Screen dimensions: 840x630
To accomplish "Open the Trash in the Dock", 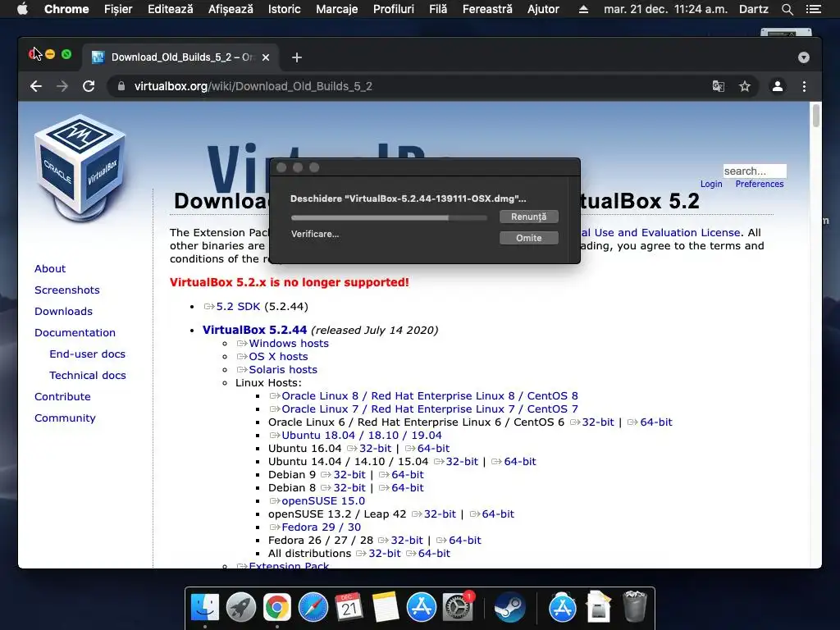I will click(x=635, y=607).
